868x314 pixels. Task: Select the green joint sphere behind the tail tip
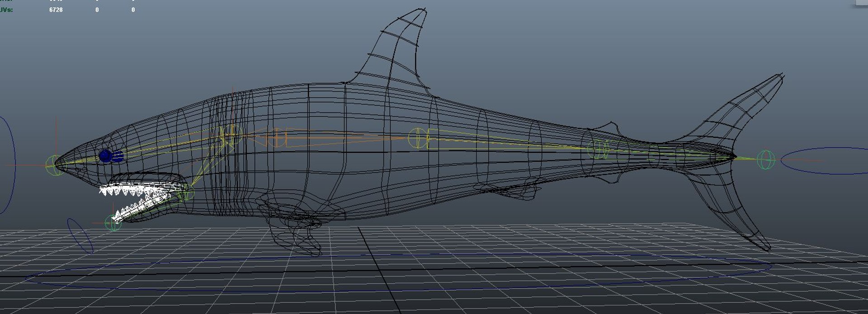coord(765,160)
